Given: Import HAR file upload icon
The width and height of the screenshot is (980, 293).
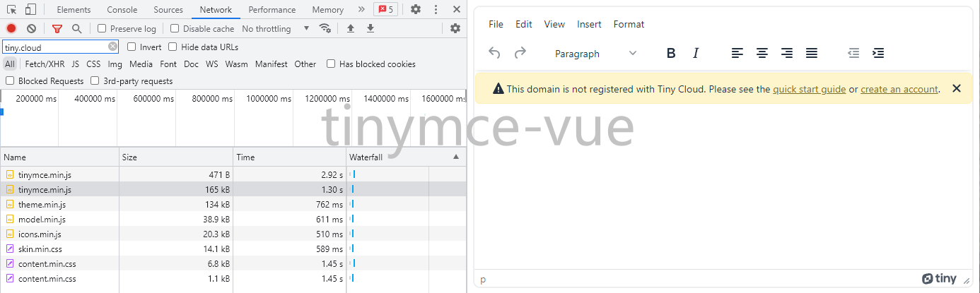Looking at the screenshot, I should pyautogui.click(x=350, y=28).
